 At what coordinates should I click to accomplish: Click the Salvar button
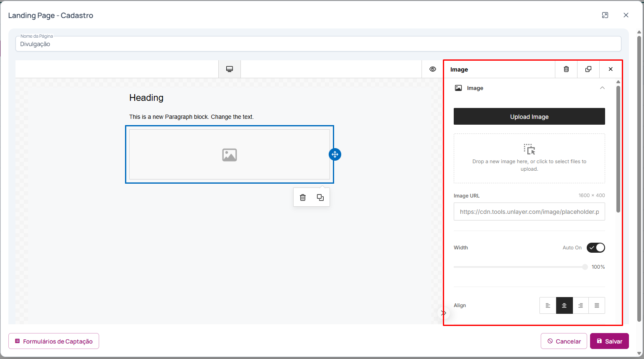[609, 341]
